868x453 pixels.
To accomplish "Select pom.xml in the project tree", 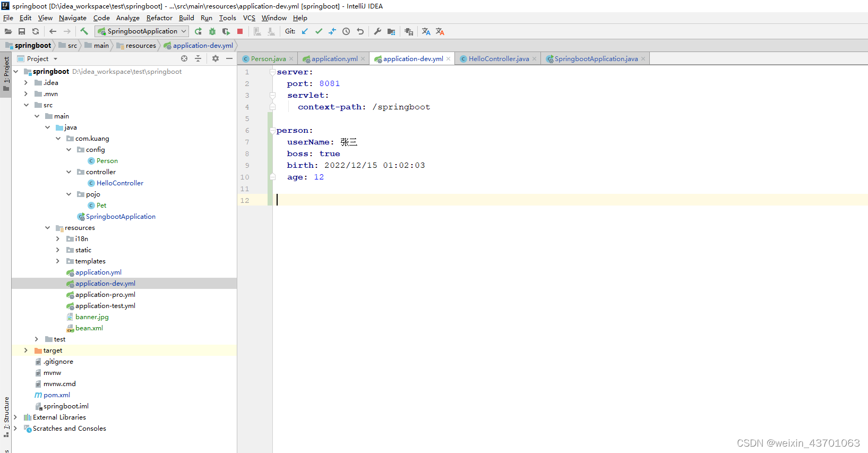I will [x=57, y=395].
